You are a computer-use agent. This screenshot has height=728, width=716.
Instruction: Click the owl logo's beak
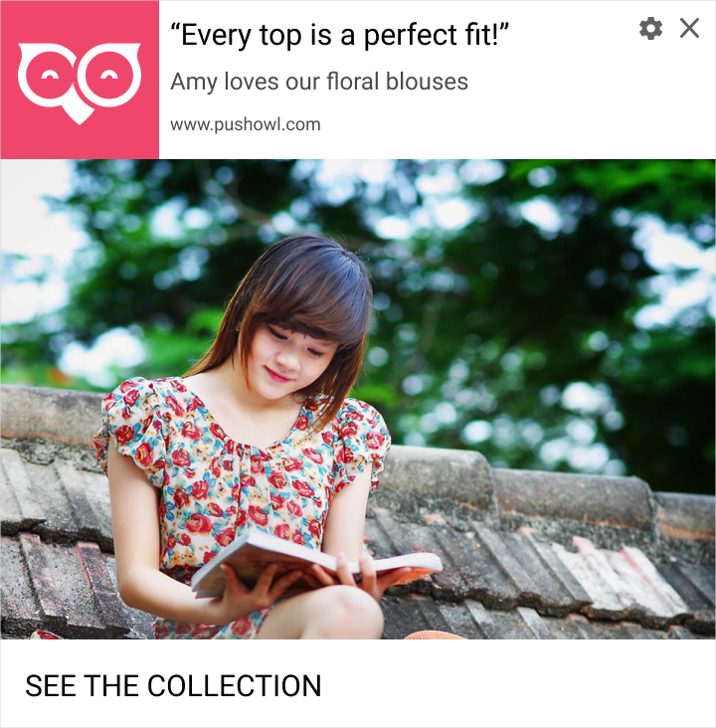coord(80,112)
